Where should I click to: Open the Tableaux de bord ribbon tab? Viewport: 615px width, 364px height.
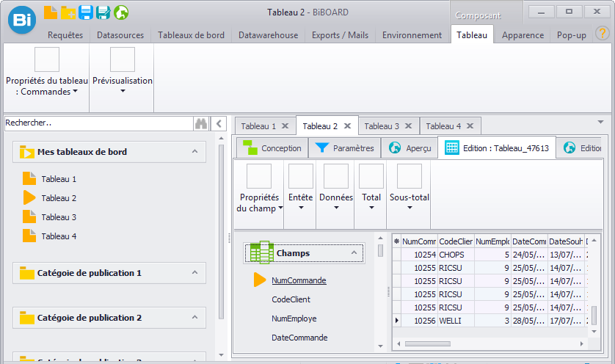191,35
